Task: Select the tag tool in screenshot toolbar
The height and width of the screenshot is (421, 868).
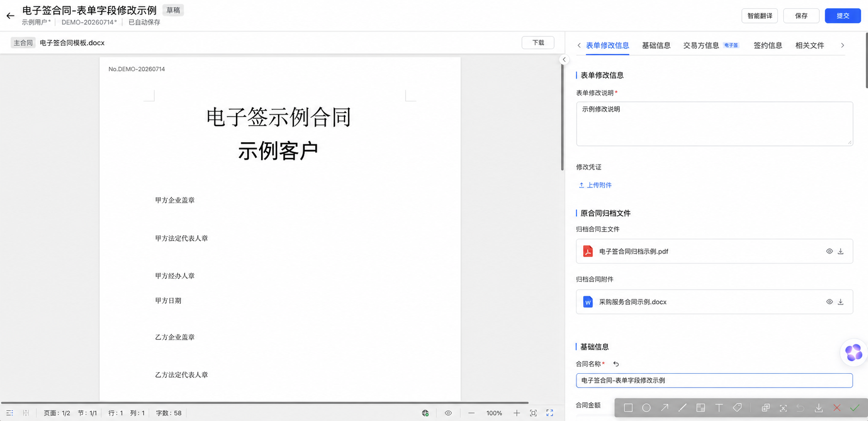Action: click(x=737, y=408)
